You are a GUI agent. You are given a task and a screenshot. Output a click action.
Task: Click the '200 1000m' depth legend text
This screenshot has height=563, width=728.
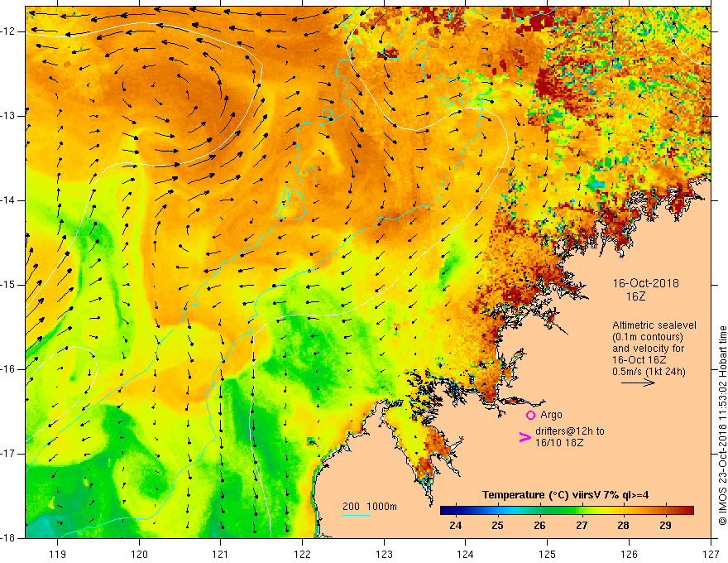tap(370, 507)
